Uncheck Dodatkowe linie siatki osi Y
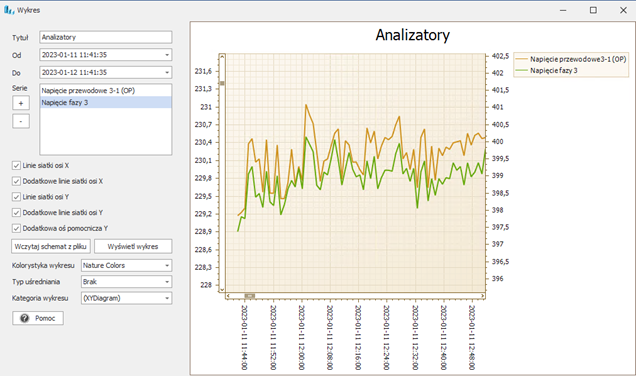The width and height of the screenshot is (636, 376). [x=16, y=213]
